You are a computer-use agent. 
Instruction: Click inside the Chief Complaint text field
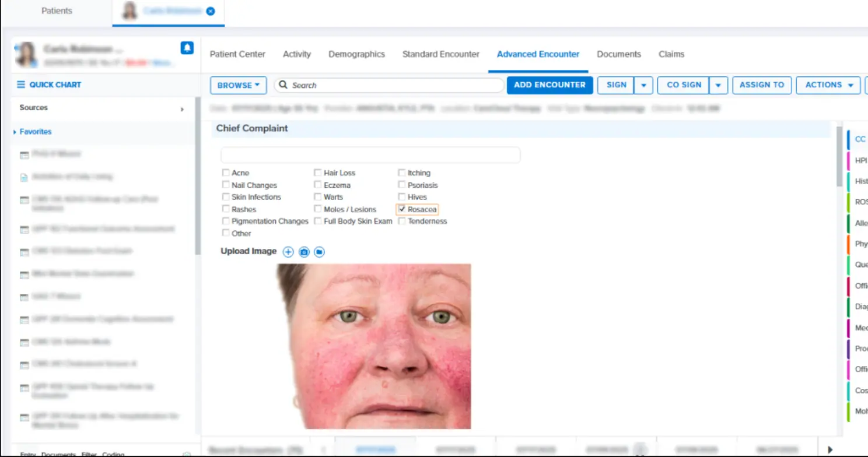click(370, 154)
